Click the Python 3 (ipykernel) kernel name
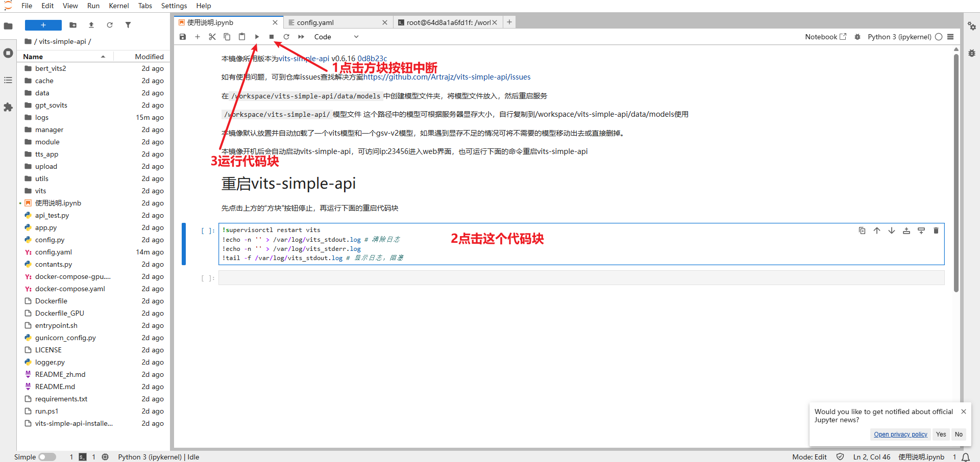Screen dimensions: 980x462 pyautogui.click(x=899, y=37)
